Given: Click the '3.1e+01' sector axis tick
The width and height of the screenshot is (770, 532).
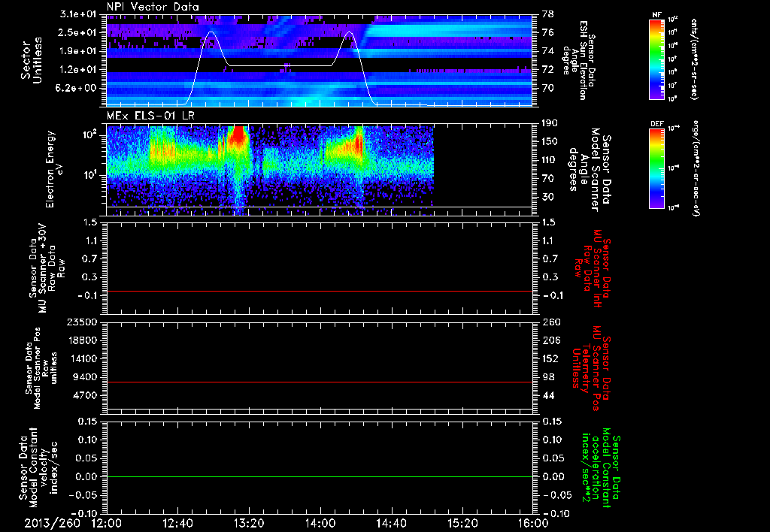Looking at the screenshot, I should pyautogui.click(x=78, y=14).
